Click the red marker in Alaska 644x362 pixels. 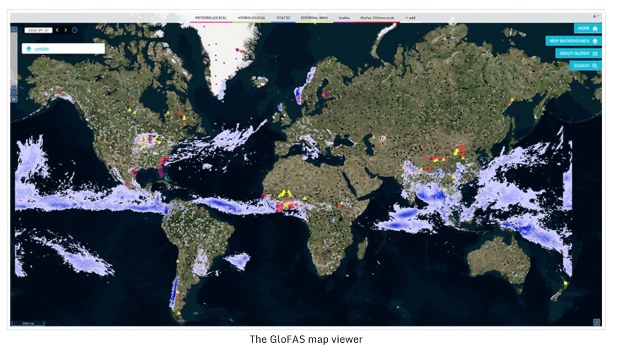[59, 91]
